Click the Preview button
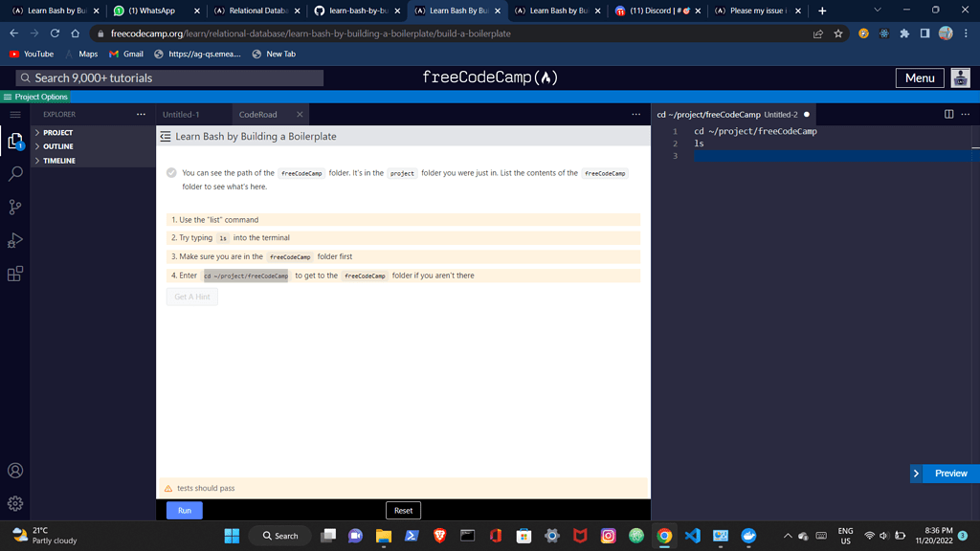The image size is (980, 551). click(950, 474)
